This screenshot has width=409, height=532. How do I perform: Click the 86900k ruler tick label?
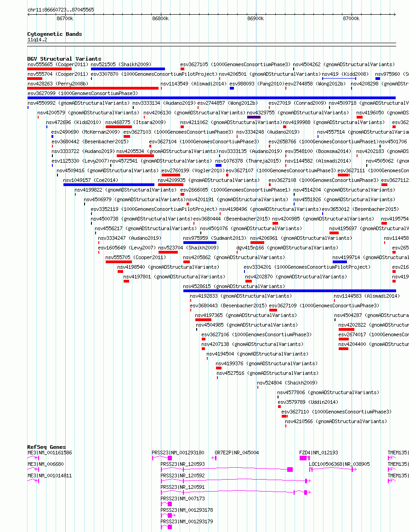click(255, 19)
